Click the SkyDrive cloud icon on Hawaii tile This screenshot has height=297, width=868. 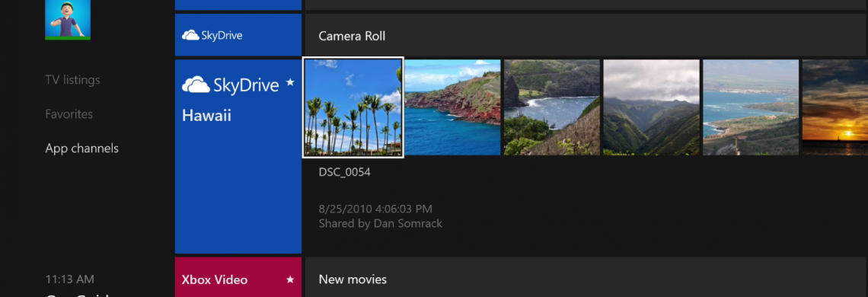coord(196,85)
